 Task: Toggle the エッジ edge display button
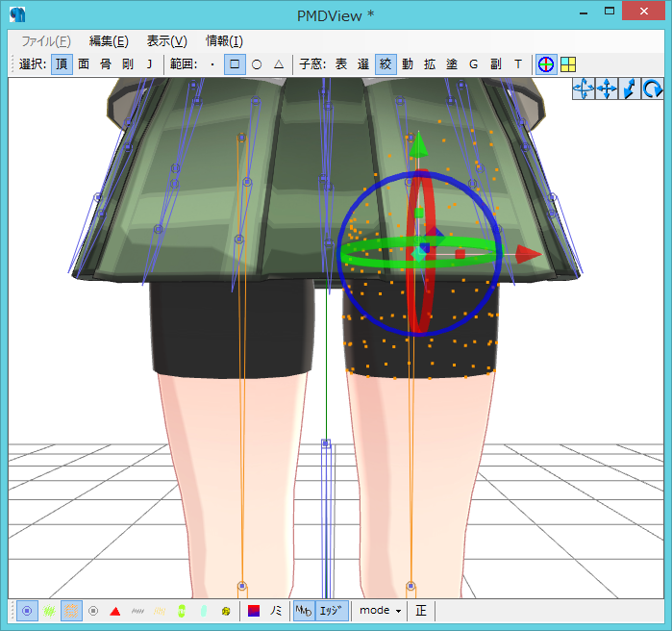point(333,611)
